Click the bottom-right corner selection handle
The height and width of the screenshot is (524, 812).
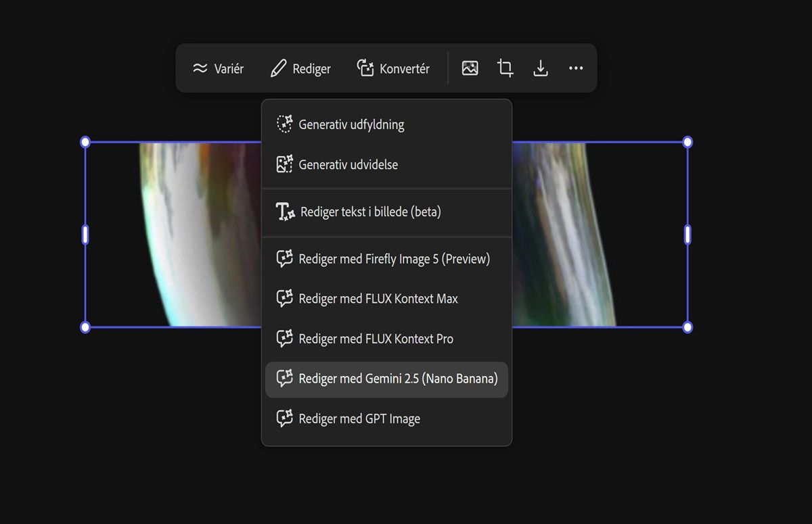(x=687, y=327)
